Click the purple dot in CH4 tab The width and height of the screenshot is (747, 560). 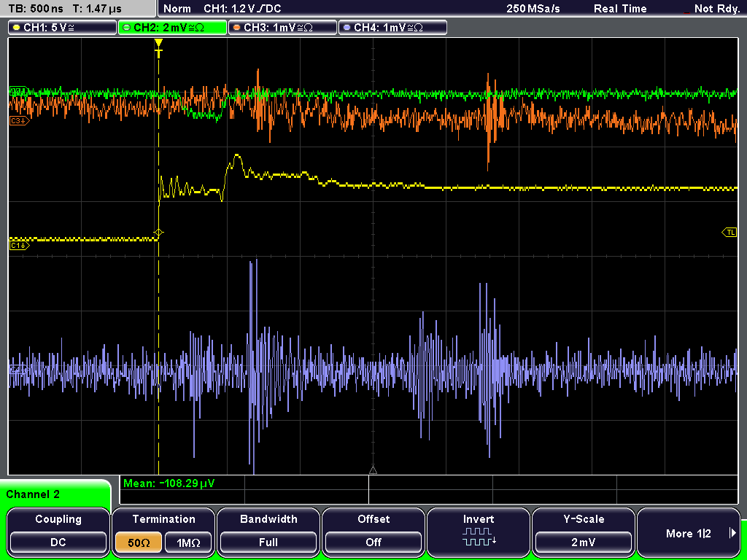tap(347, 28)
